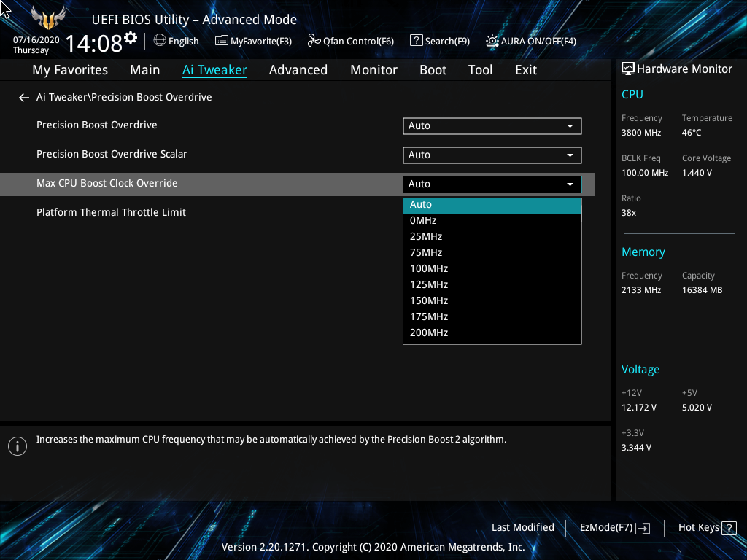Open My Favorites tab
The image size is (747, 560).
(x=70, y=70)
